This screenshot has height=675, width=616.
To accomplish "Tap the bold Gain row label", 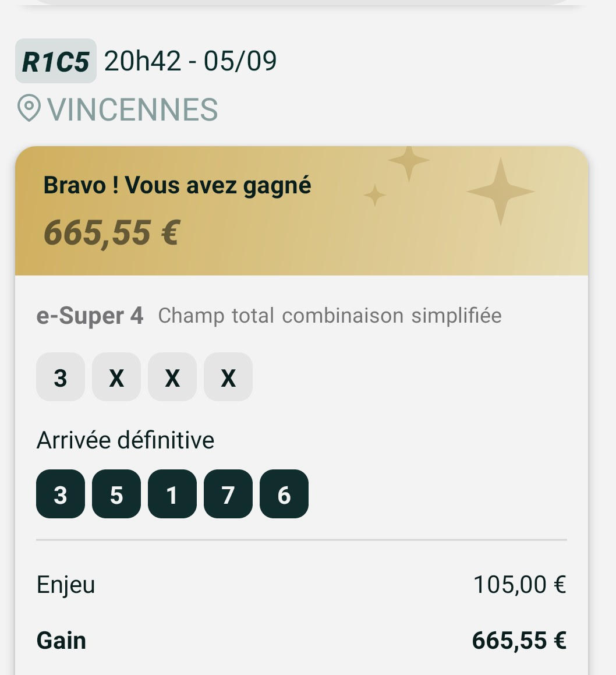I will coord(61,640).
